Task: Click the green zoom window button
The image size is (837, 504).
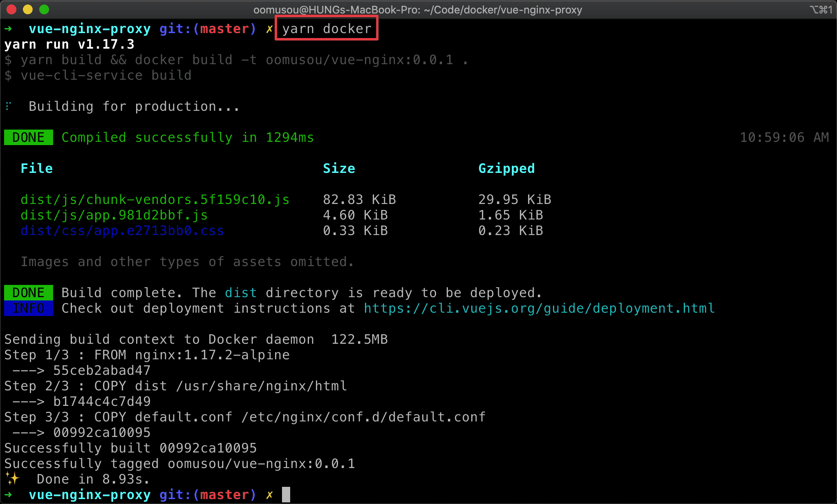Action: coord(44,9)
